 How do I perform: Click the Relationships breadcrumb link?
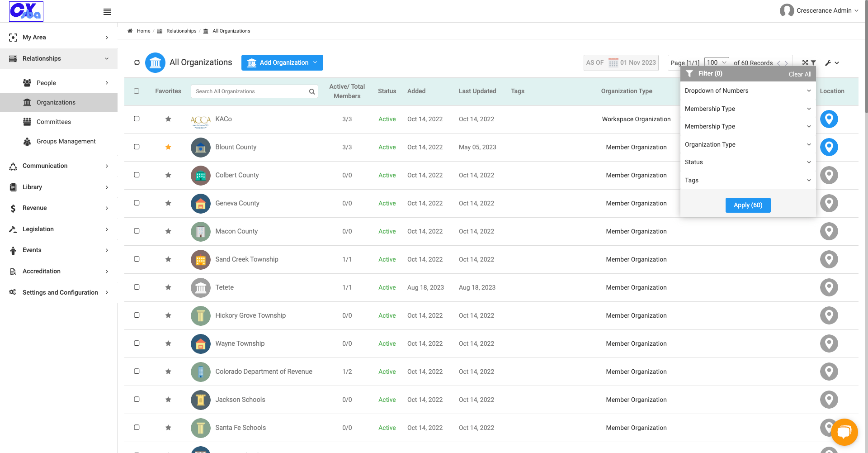pos(181,31)
